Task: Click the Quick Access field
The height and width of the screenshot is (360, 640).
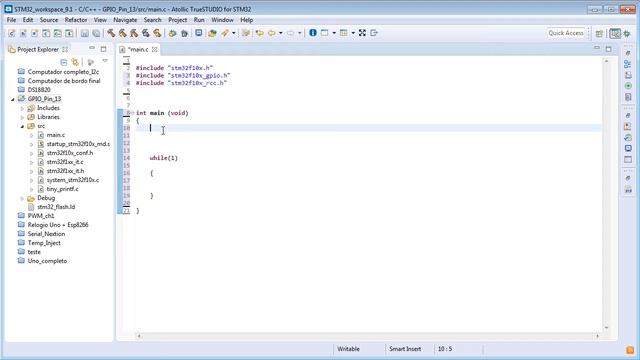Action: pos(566,33)
